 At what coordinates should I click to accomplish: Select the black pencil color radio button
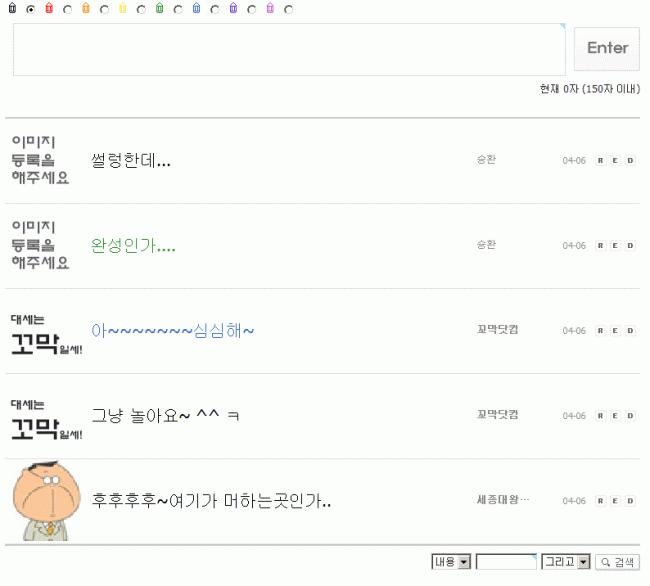pos(31,9)
